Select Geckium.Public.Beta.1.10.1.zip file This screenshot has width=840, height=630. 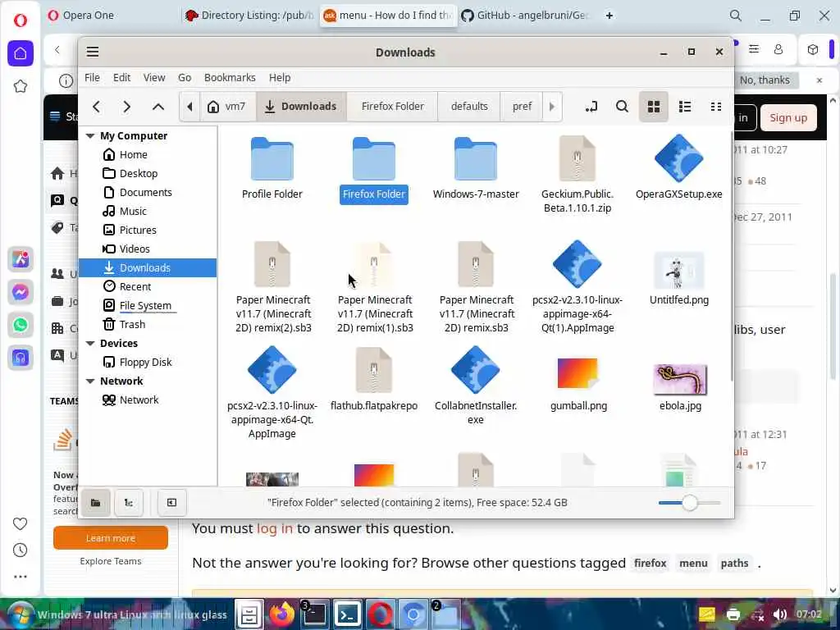[577, 159]
